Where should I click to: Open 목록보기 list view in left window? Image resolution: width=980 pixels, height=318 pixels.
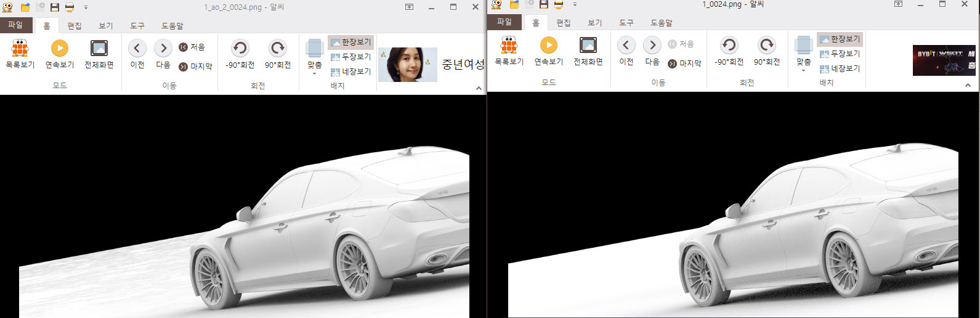tap(20, 54)
